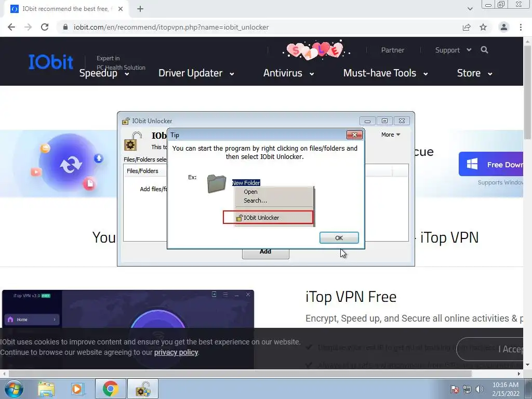Click Search... in the example menu
The width and height of the screenshot is (532, 399).
click(255, 201)
